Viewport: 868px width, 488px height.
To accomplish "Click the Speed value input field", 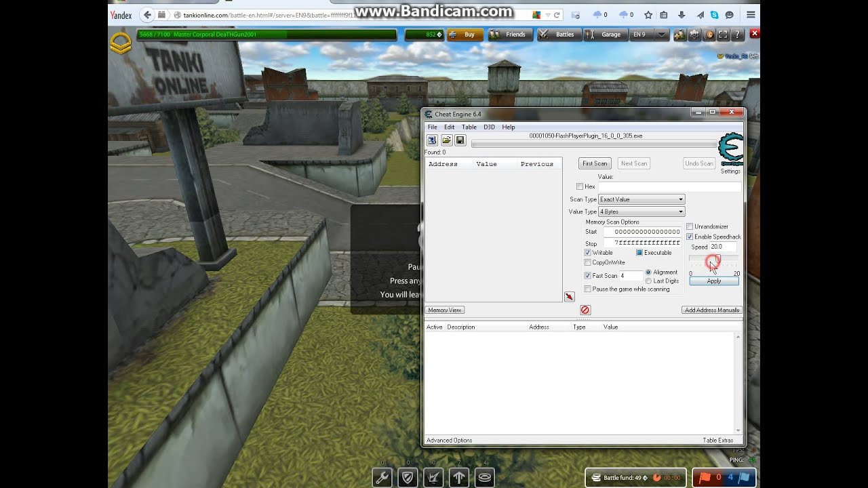I will (x=722, y=247).
